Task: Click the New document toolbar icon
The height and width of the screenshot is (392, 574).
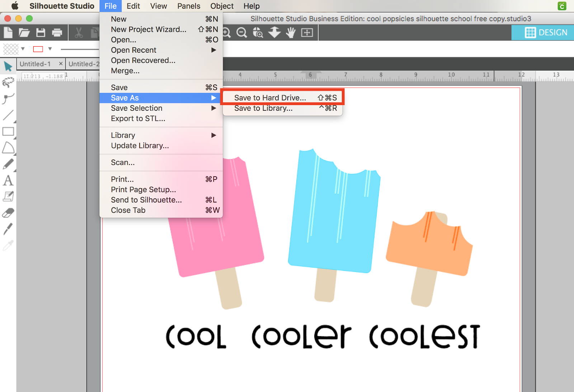Action: 8,33
